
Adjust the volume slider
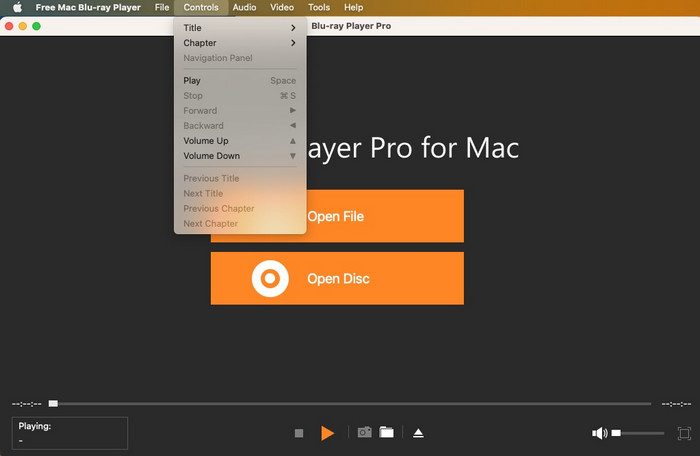click(x=638, y=433)
